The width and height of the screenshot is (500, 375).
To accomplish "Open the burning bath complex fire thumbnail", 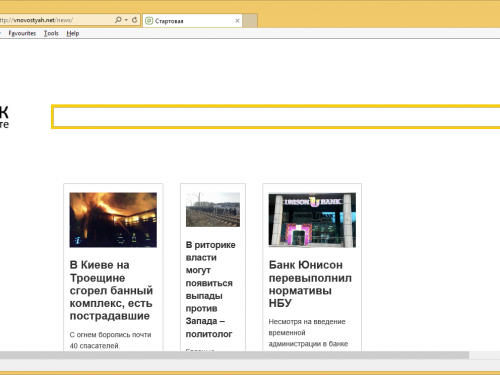I will pyautogui.click(x=113, y=220).
